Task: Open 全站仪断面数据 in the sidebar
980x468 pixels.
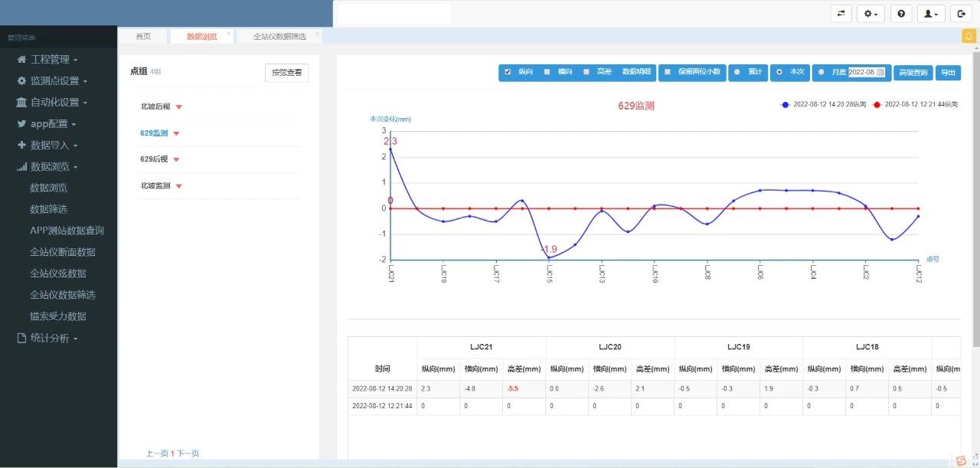Action: tap(63, 252)
